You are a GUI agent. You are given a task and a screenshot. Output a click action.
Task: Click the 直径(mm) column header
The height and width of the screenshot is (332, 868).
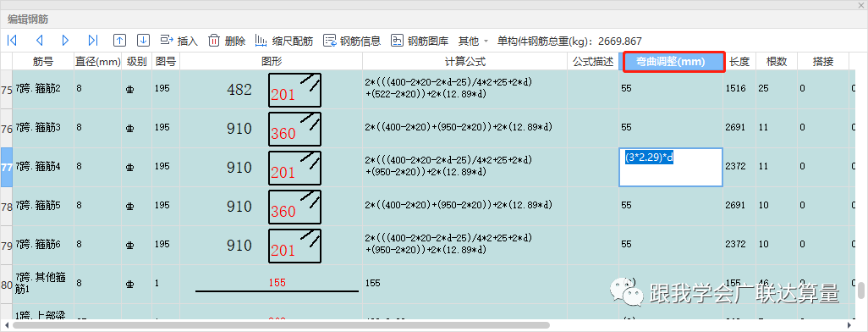pyautogui.click(x=97, y=62)
